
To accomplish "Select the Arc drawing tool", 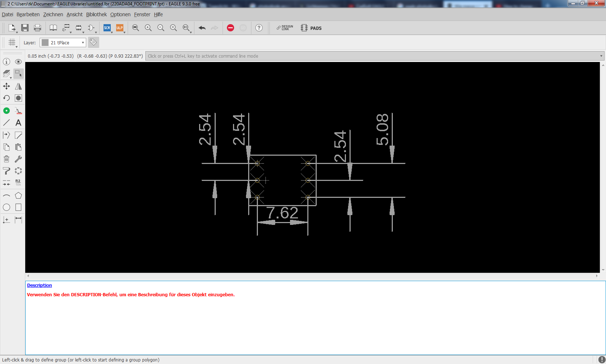I will coord(6,196).
